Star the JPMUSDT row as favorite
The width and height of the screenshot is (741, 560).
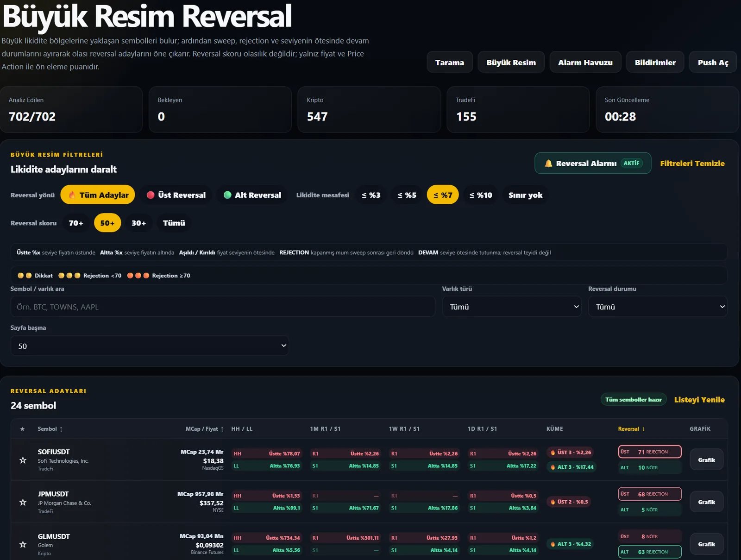[23, 502]
